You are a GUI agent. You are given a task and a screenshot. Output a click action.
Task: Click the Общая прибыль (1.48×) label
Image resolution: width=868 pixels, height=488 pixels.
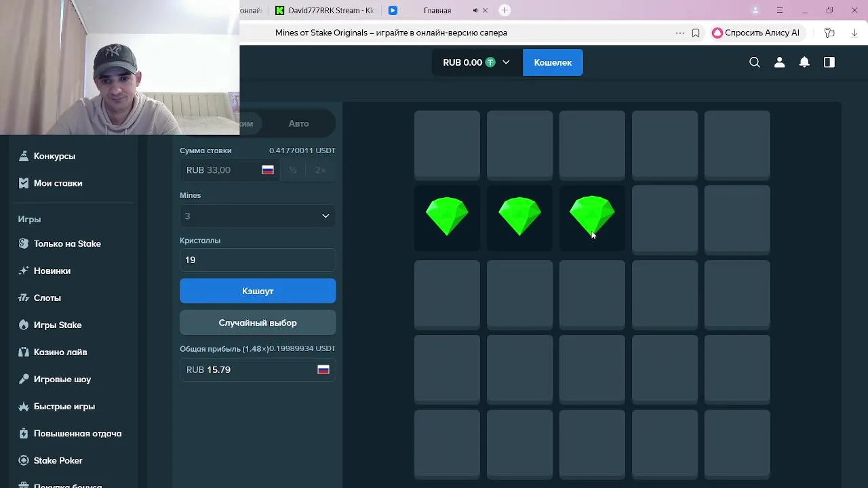pos(224,348)
